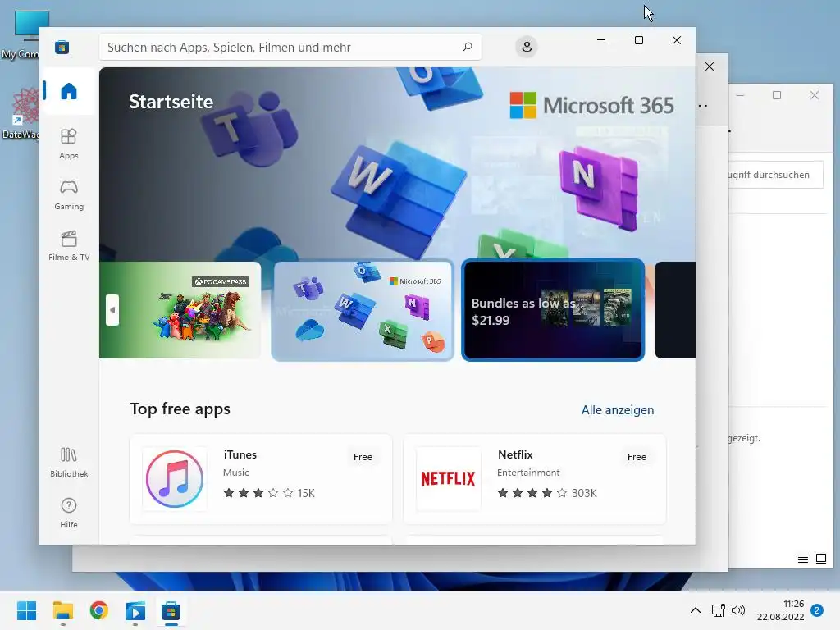
Task: Open the notification badge showing 2
Action: tap(817, 610)
